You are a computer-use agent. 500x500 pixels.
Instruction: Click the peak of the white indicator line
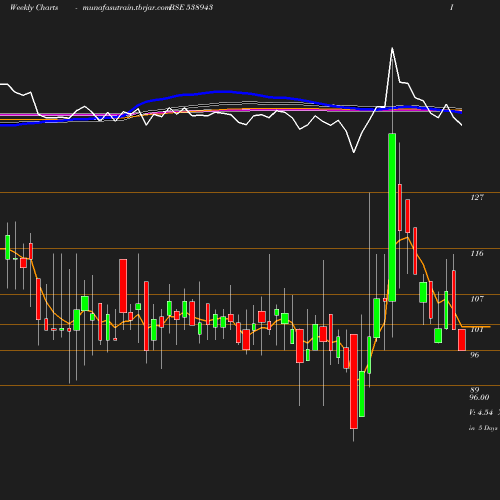pyautogui.click(x=392, y=49)
